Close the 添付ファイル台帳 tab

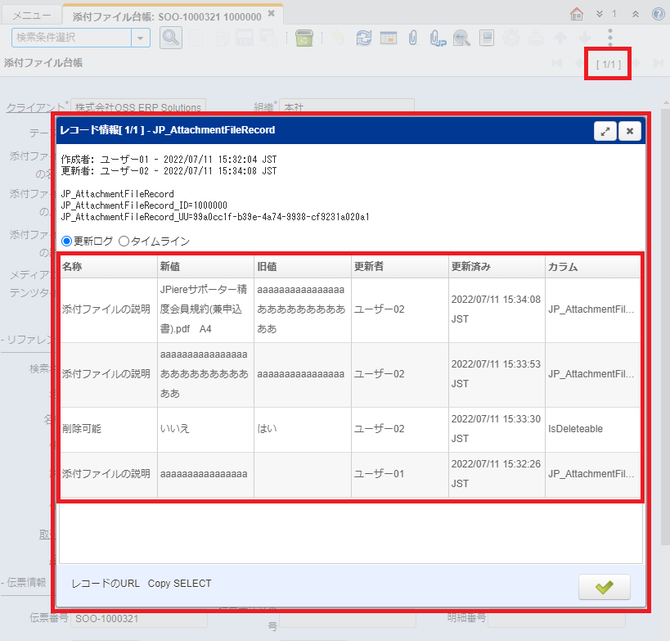click(271, 14)
